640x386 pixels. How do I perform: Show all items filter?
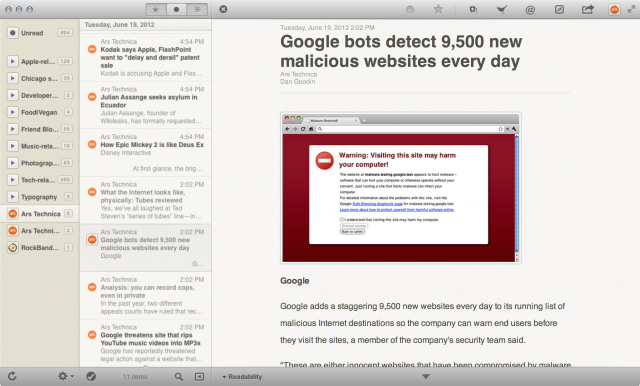click(197, 9)
